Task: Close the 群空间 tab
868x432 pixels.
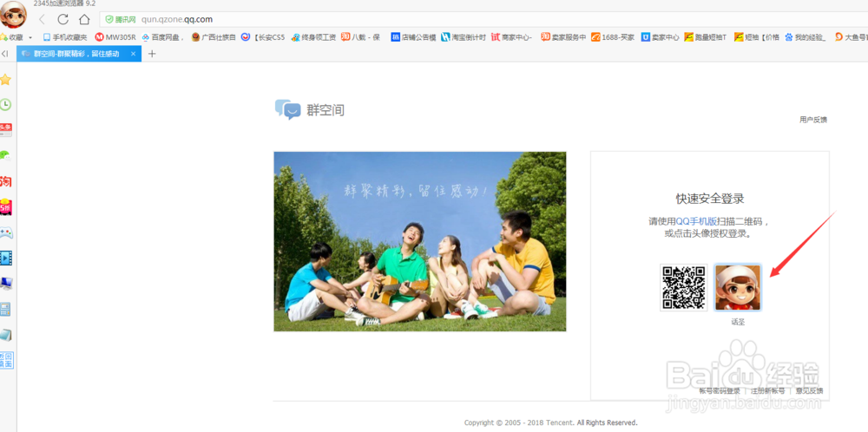Action: 134,54
